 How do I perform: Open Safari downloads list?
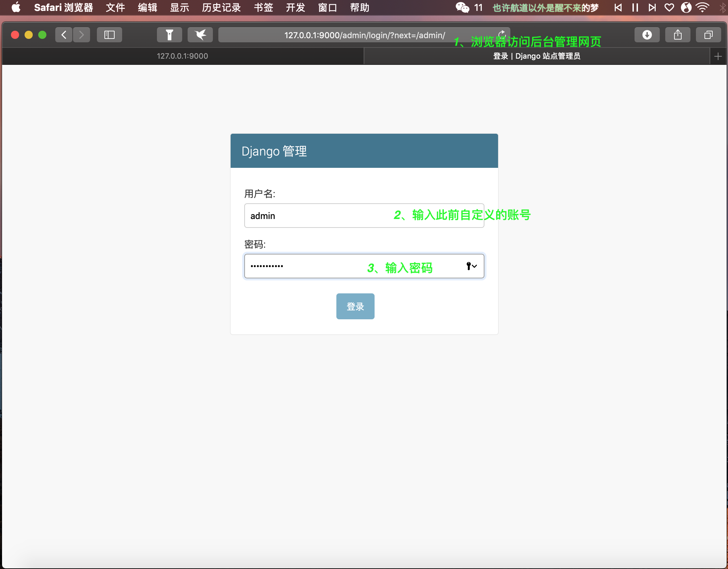647,35
